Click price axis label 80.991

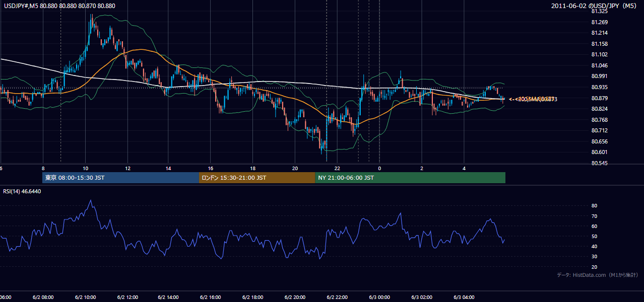coord(600,76)
